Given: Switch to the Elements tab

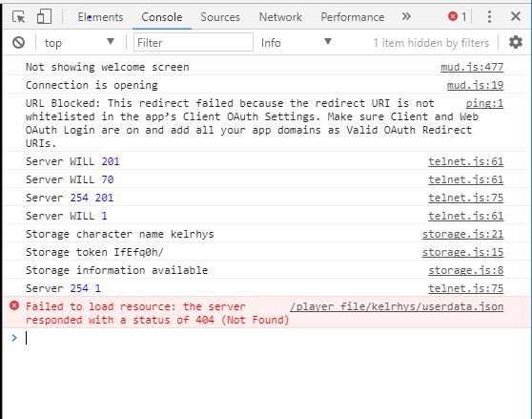Looking at the screenshot, I should coord(100,16).
